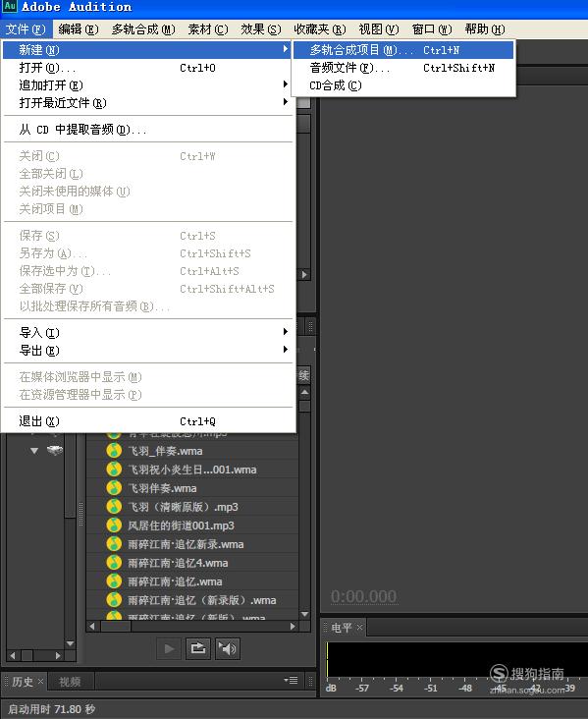The height and width of the screenshot is (719, 588).
Task: Open the 窗口(W) menu
Action: coord(432,29)
